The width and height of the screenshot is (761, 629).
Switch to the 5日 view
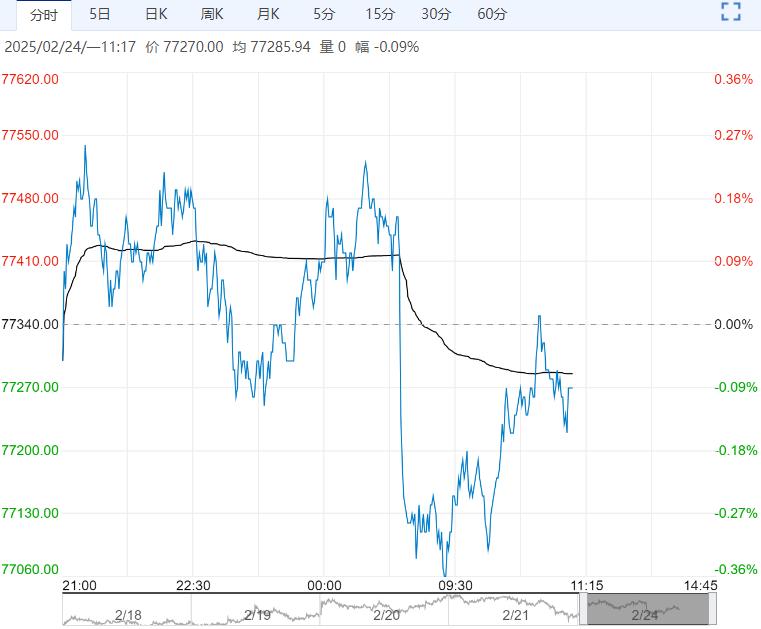[x=100, y=14]
